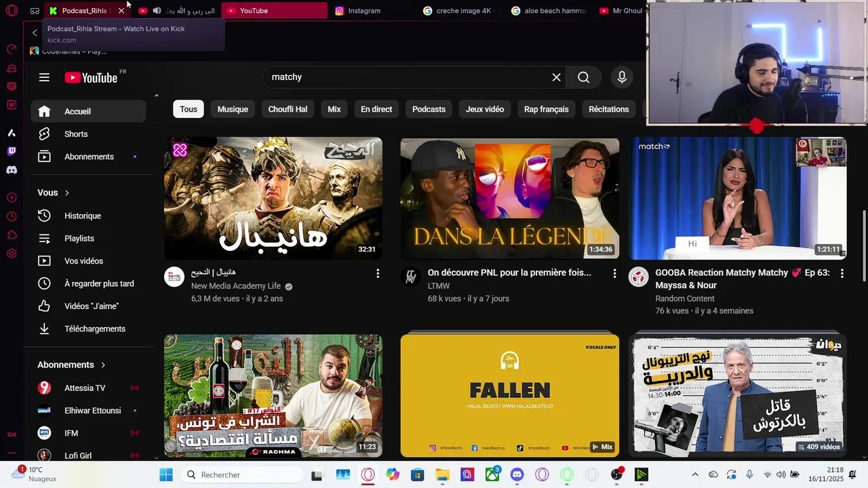868x488 pixels.
Task: Open Attessia TV subscription
Action: click(x=88, y=388)
